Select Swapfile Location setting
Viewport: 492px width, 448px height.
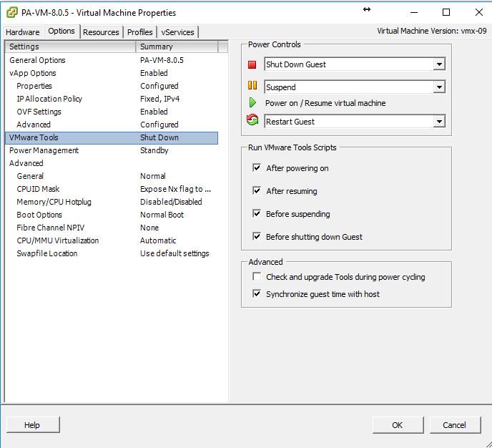point(112,253)
